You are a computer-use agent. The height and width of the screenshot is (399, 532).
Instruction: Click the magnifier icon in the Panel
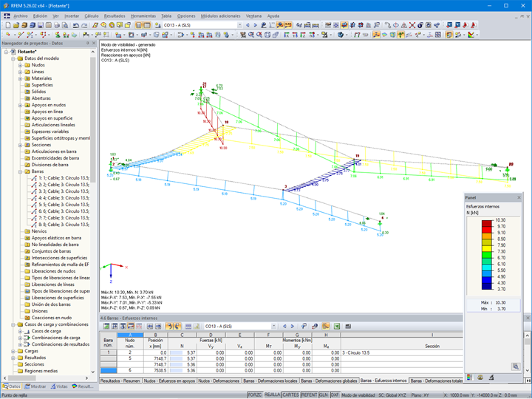516,366
